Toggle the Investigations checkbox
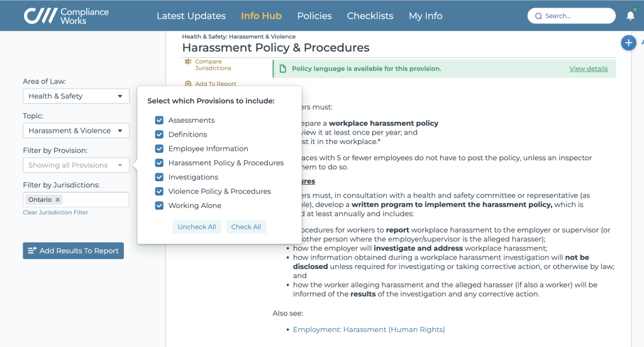Image resolution: width=644 pixels, height=347 pixels. [159, 177]
